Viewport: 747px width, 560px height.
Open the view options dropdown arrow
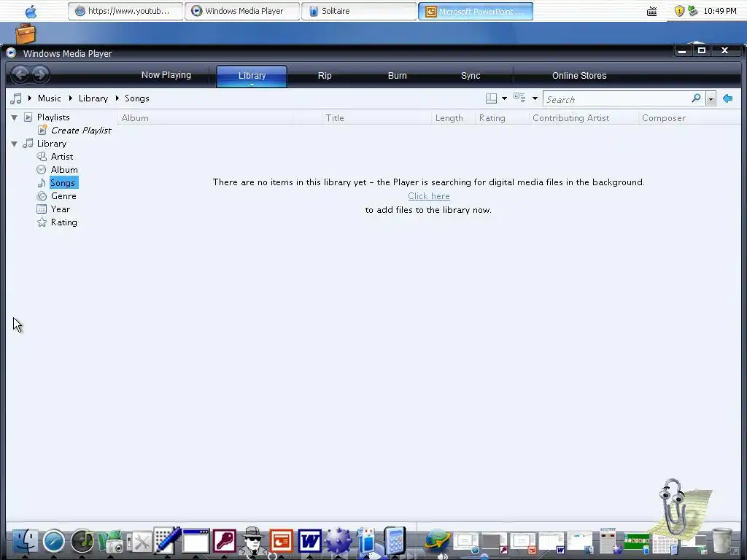coord(535,98)
